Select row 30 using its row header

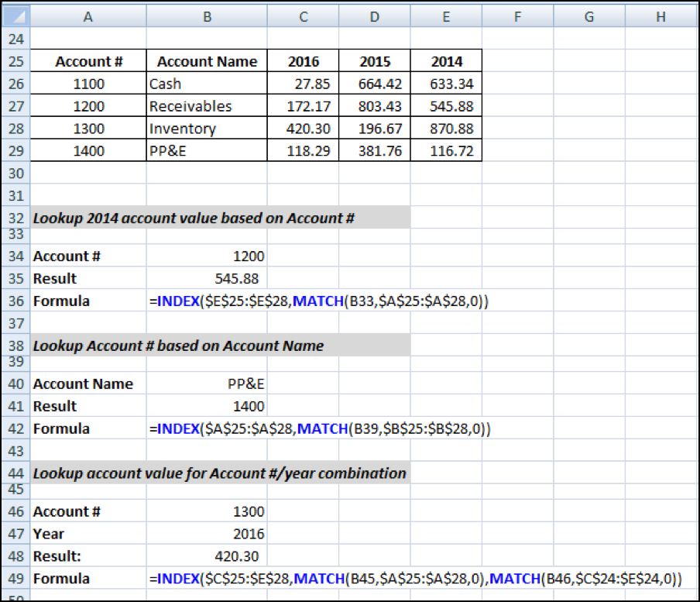pyautogui.click(x=16, y=173)
